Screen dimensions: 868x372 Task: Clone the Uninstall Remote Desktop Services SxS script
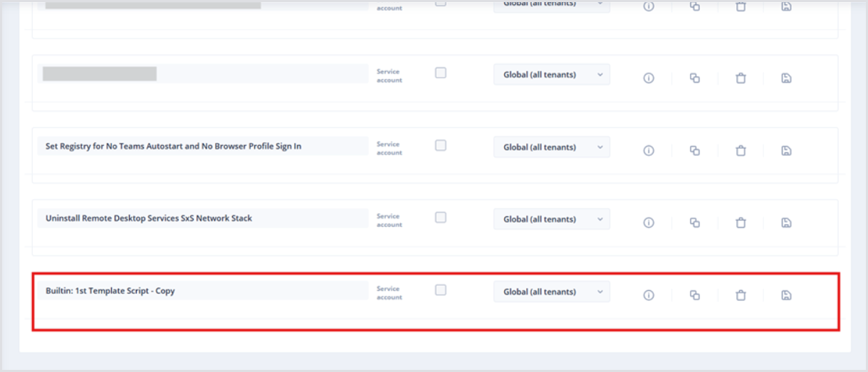tap(695, 223)
